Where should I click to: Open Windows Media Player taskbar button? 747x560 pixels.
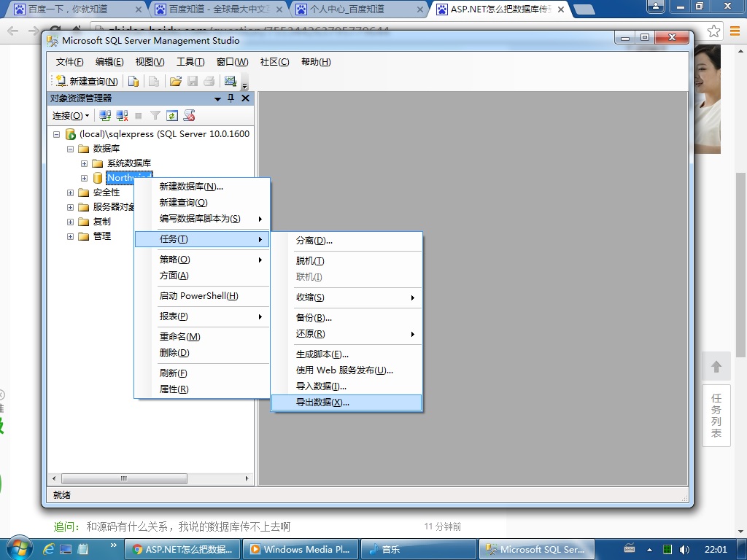301,550
